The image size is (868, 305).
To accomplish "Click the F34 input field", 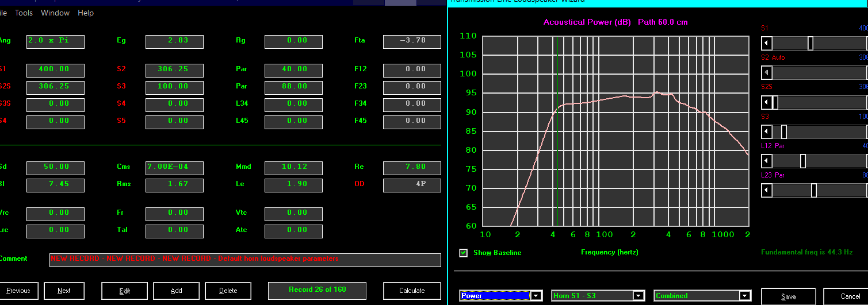I will tap(412, 105).
